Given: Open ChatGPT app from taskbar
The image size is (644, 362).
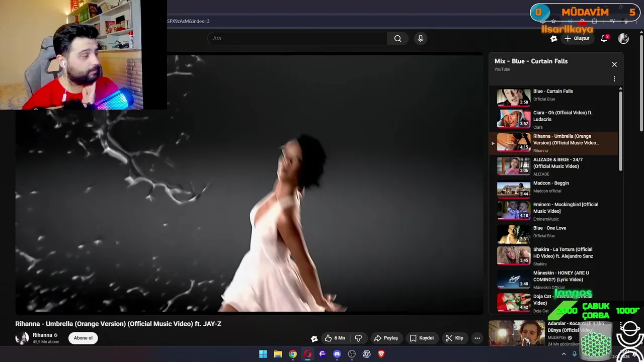Looking at the screenshot, I should click(367, 354).
